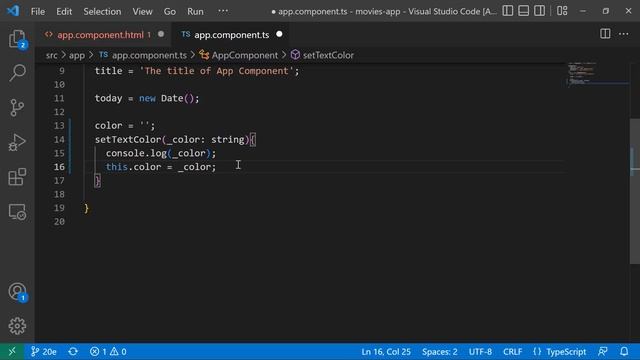Image resolution: width=640 pixels, height=360 pixels.
Task: Toggle the bottom panel visibility
Action: click(524, 11)
